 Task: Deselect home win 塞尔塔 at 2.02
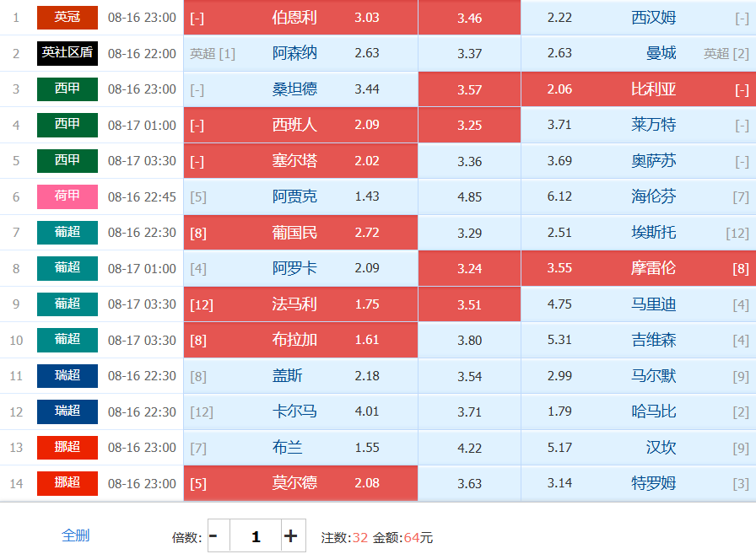click(x=300, y=160)
